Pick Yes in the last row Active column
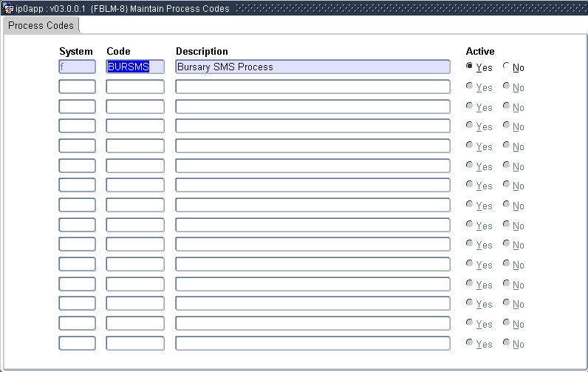The image size is (588, 372). pos(470,343)
